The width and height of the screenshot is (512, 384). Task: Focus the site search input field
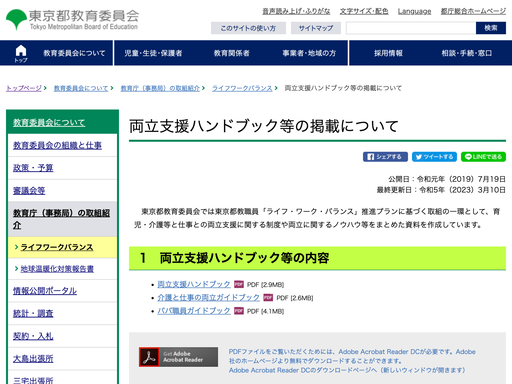pos(411,28)
